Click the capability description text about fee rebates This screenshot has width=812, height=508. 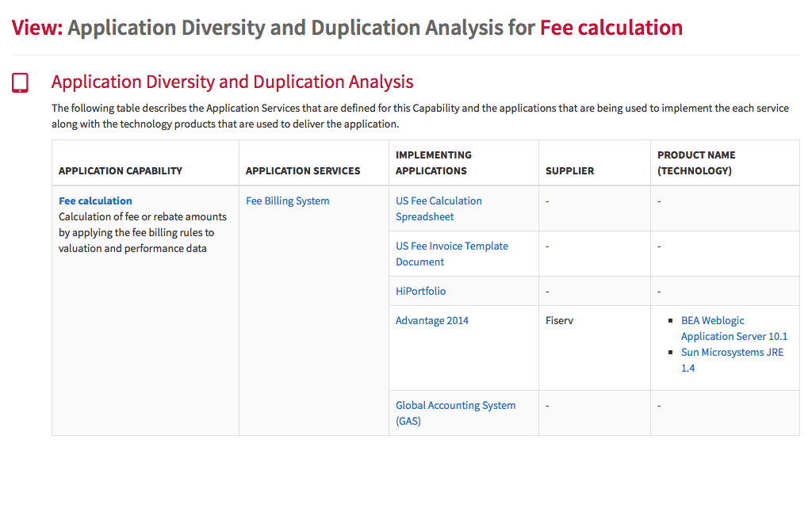point(143,233)
